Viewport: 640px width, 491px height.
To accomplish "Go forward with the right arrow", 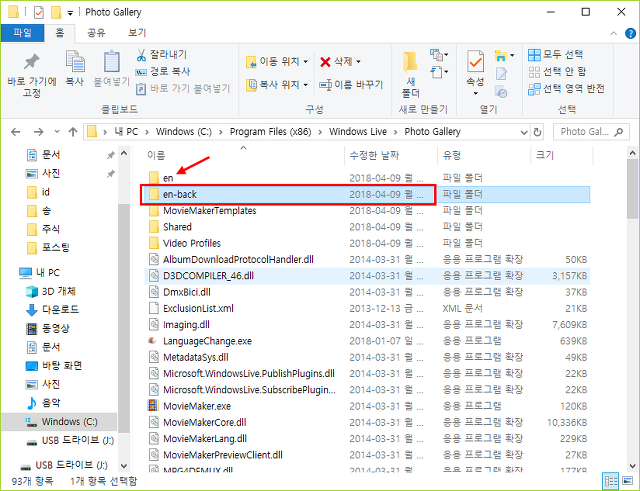I will 38,132.
